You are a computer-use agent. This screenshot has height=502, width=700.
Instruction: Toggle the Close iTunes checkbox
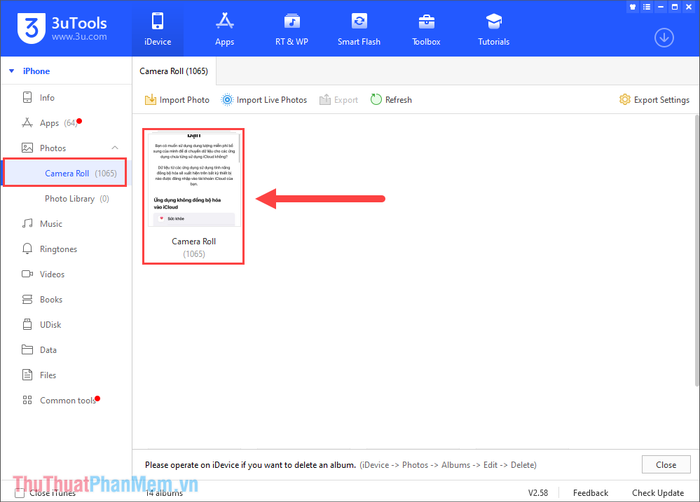(20, 493)
